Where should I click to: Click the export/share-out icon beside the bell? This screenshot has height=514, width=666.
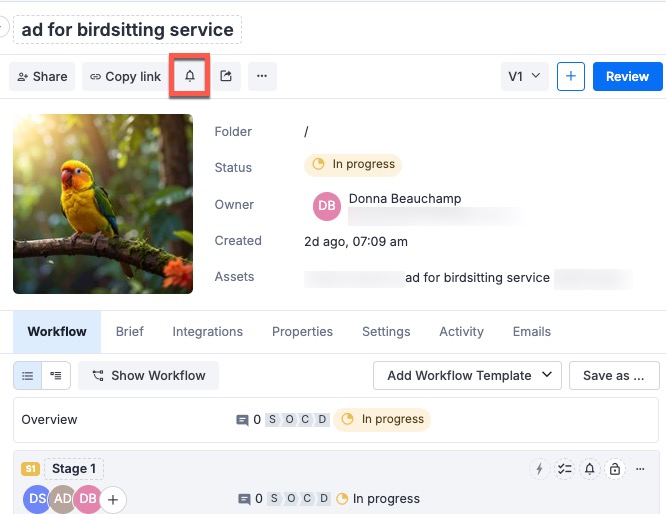226,76
